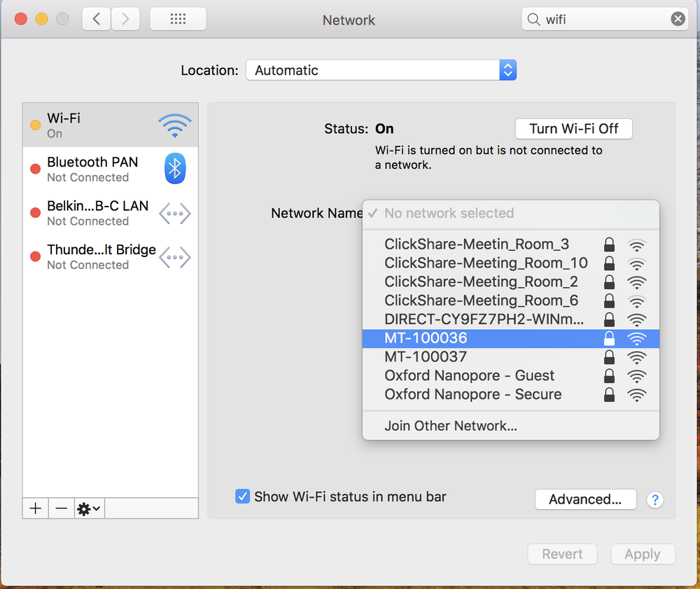Click lock icon for Oxford Nanopore - Guest
Screen dimensions: 700x589
609,375
